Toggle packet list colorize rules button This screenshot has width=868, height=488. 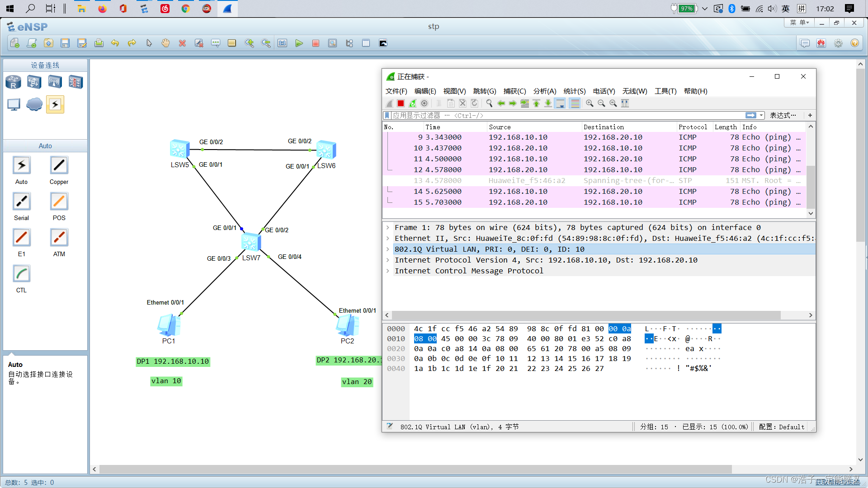(x=575, y=103)
